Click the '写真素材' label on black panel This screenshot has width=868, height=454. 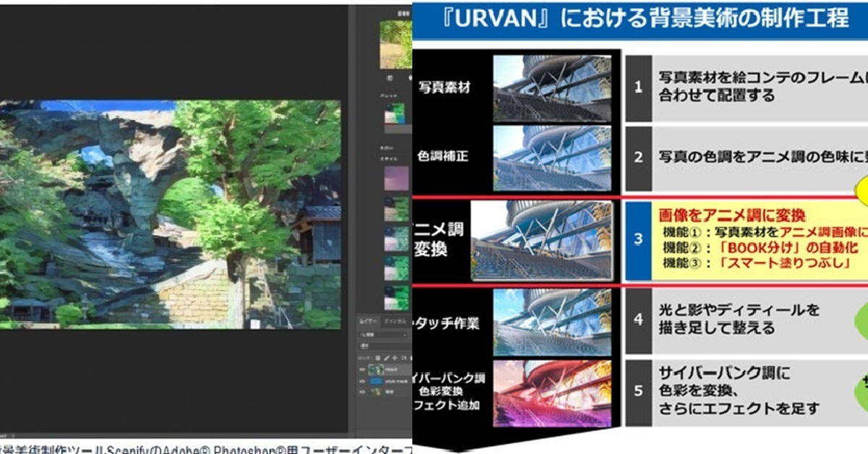445,87
